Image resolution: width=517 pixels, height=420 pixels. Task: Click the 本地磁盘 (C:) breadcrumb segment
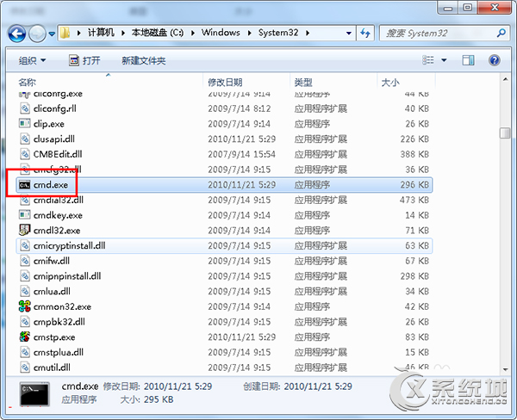pyautogui.click(x=158, y=33)
